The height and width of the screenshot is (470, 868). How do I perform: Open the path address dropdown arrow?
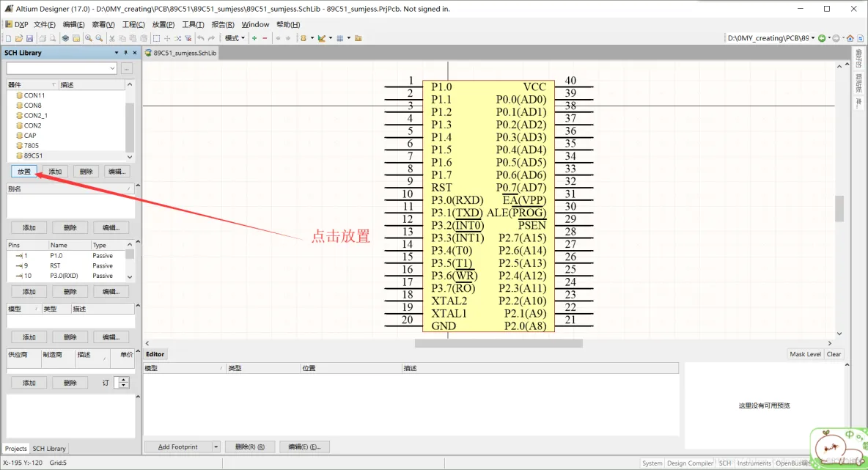tap(813, 38)
